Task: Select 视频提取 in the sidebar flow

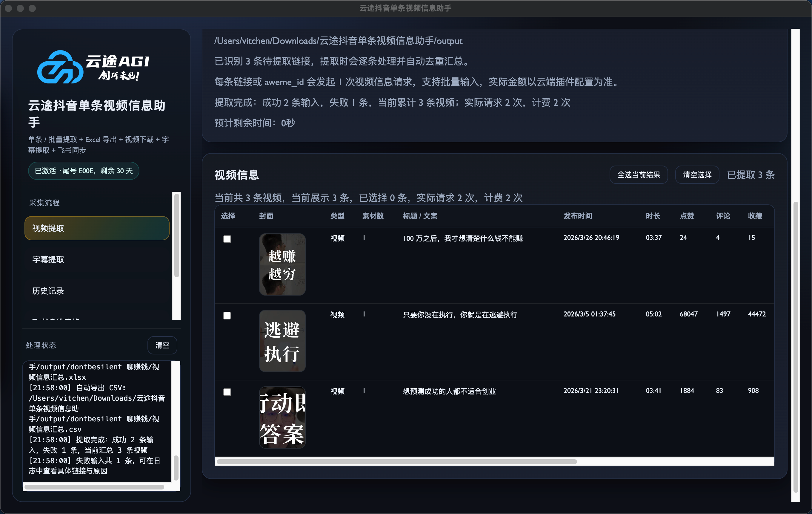Action: point(96,228)
